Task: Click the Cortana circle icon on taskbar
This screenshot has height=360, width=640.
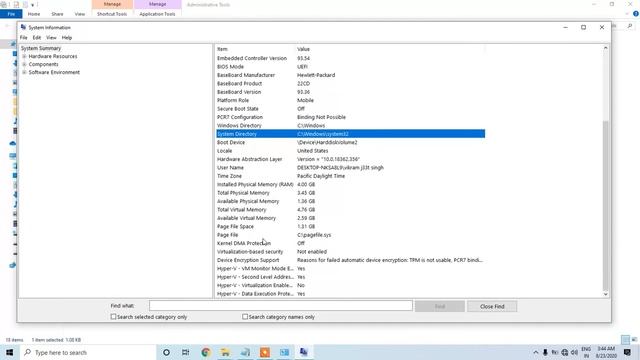Action: click(166, 352)
